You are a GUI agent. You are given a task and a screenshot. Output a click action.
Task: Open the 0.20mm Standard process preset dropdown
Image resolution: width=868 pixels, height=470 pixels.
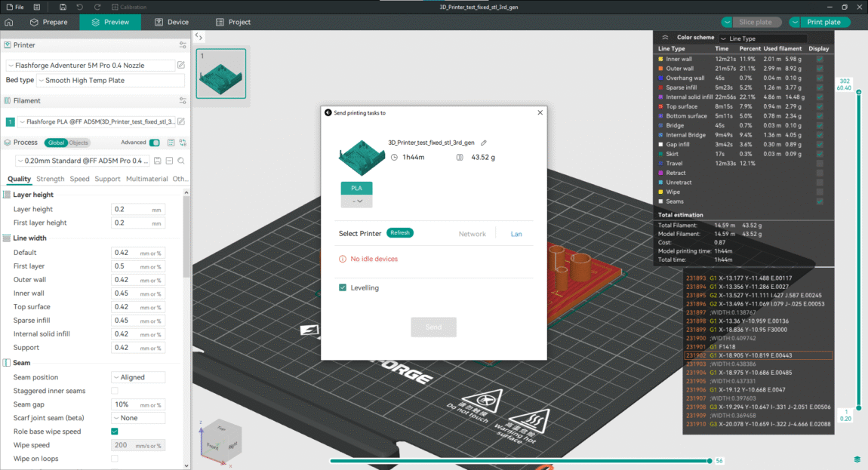point(82,161)
